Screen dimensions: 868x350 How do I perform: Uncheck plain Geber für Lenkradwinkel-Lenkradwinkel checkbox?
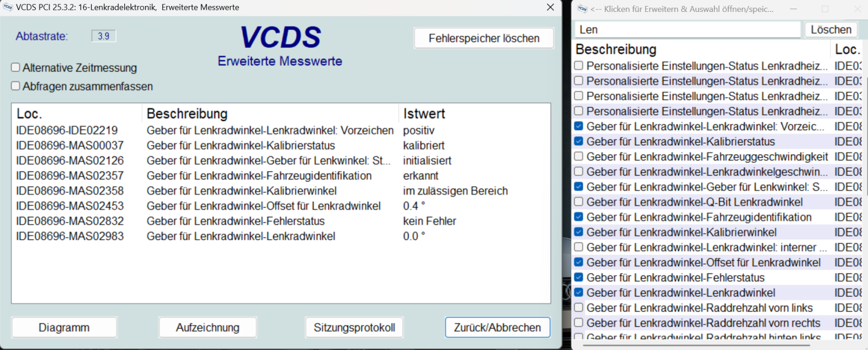tap(579, 293)
